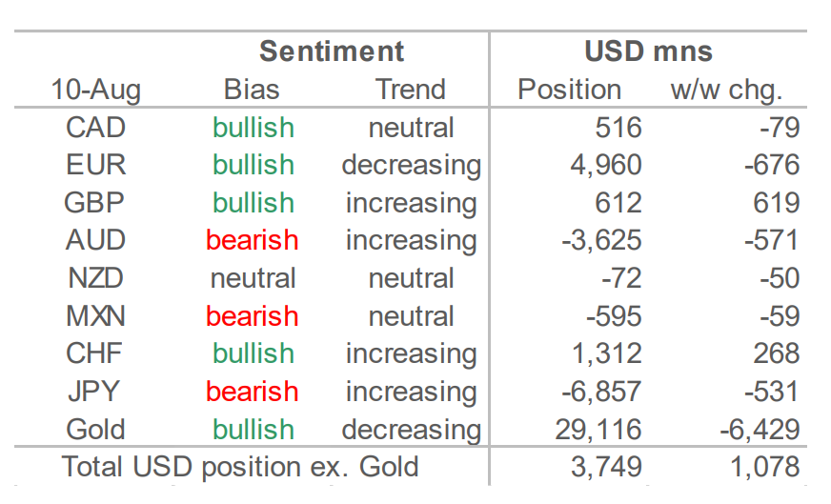831x504 pixels.
Task: Click the Sentiment column group header
Action: (x=332, y=52)
